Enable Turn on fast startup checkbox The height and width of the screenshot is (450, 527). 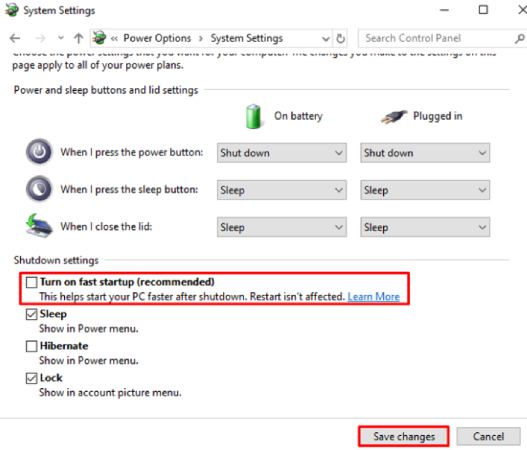[32, 282]
